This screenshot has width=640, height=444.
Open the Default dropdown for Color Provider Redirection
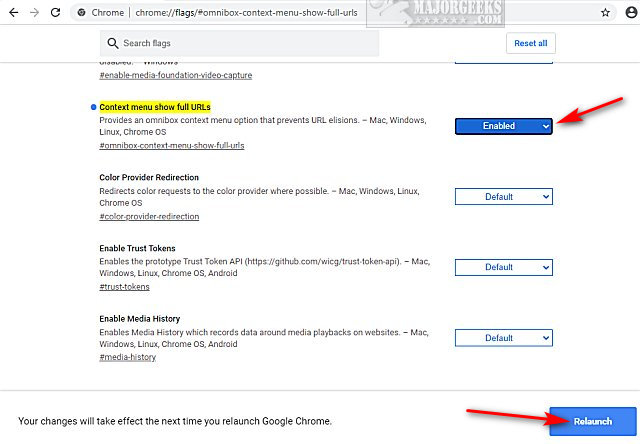coord(504,197)
